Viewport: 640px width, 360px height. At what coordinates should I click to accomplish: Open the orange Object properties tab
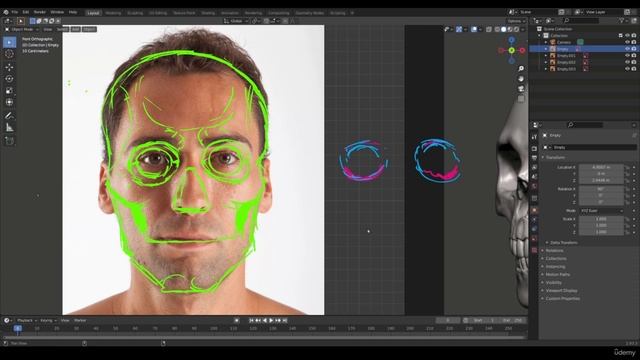coord(534,210)
